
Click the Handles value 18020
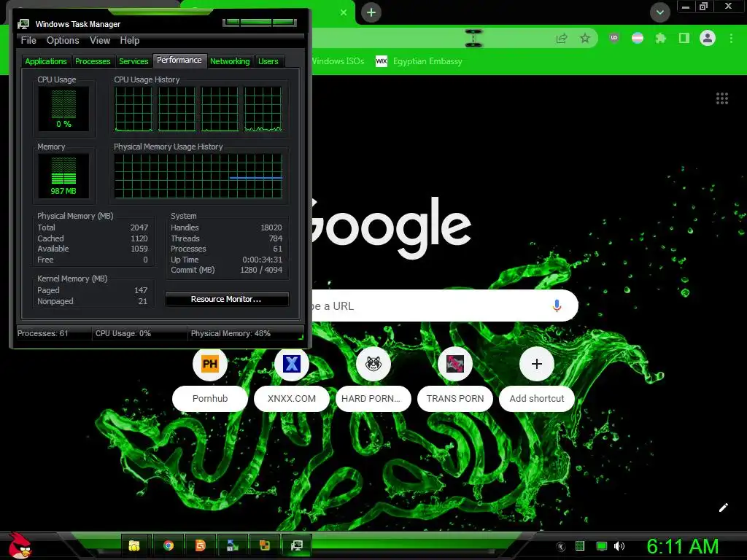[x=271, y=227]
